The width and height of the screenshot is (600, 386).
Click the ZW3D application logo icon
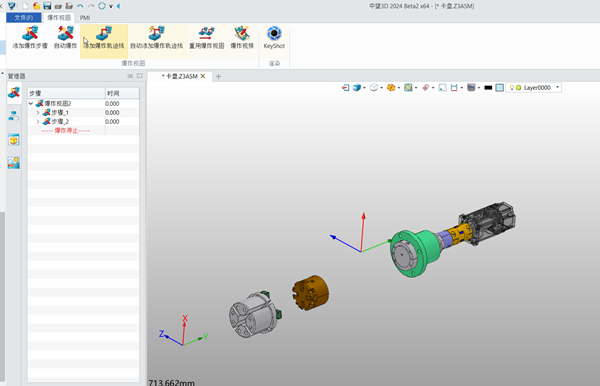[x=12, y=6]
